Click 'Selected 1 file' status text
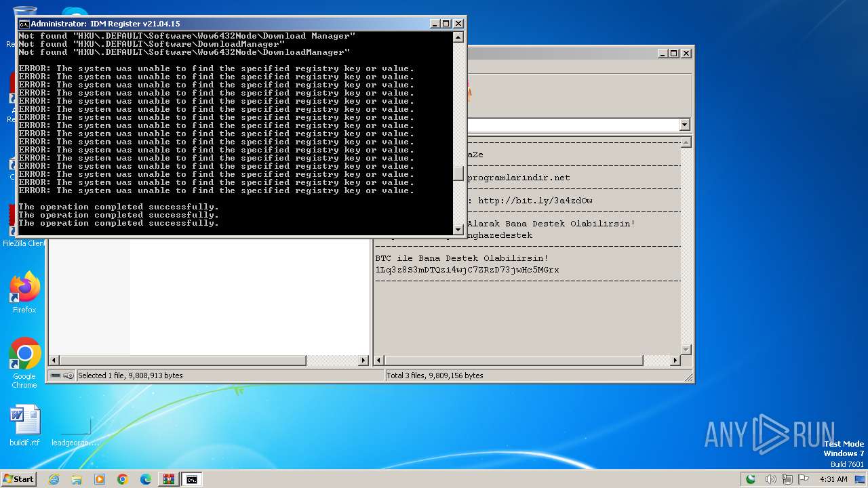The height and width of the screenshot is (488, 868). tap(130, 375)
